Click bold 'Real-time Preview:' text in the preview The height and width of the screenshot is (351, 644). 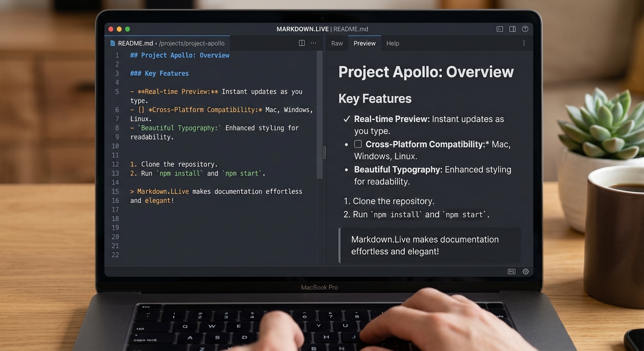[x=392, y=119]
